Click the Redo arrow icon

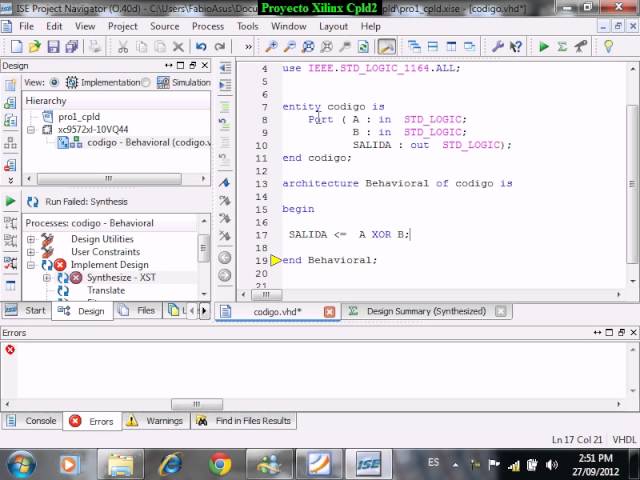point(220,47)
